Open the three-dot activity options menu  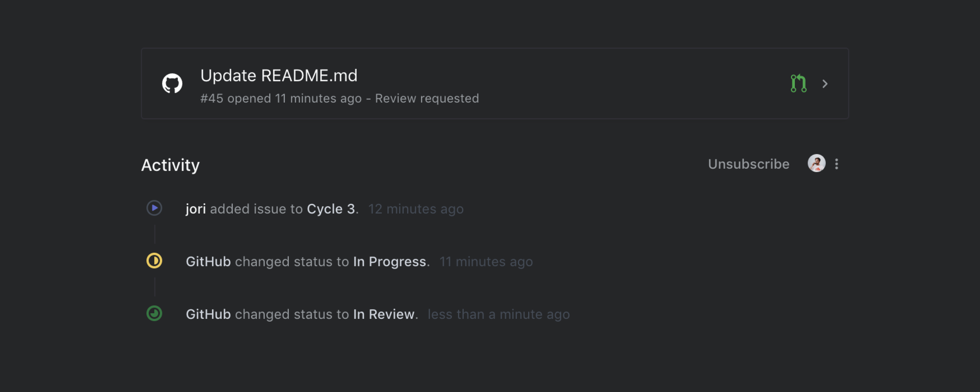[836, 164]
